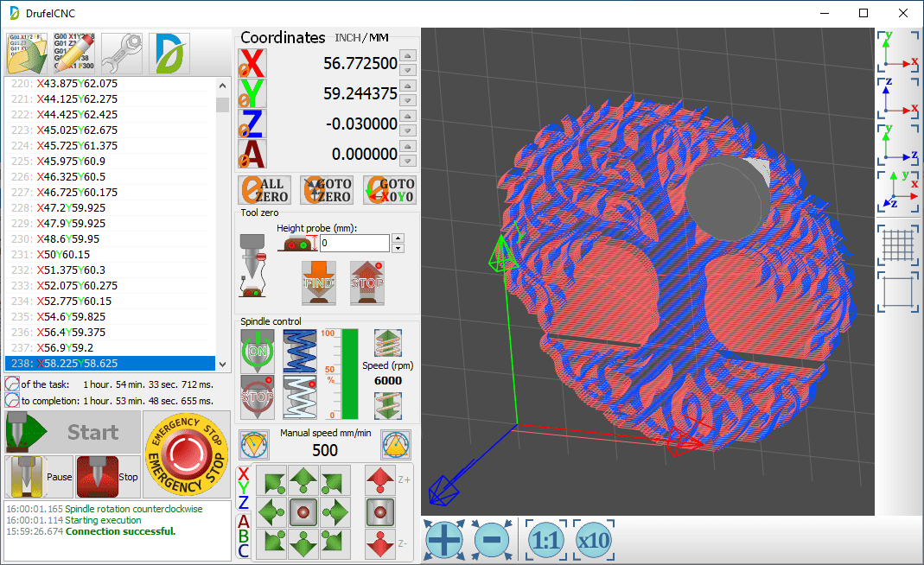Open the G-code editor pencil icon
Viewport: 924px width, 565px height.
tap(74, 54)
